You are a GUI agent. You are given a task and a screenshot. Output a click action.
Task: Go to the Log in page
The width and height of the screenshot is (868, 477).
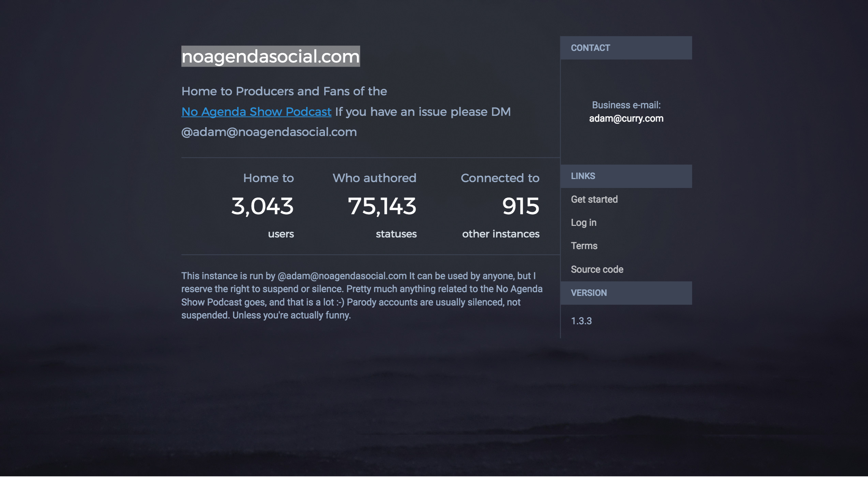583,223
